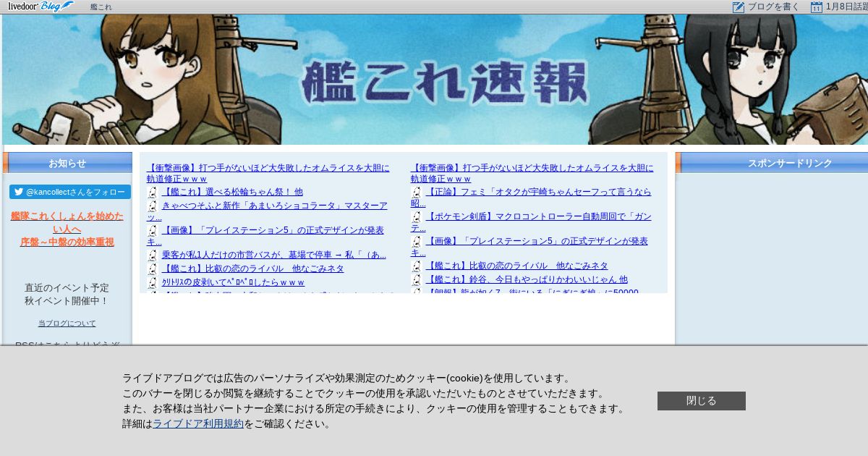This screenshot has height=456, width=868.
Task: Click the icon beside 【正論】フェミ link
Action: click(417, 192)
